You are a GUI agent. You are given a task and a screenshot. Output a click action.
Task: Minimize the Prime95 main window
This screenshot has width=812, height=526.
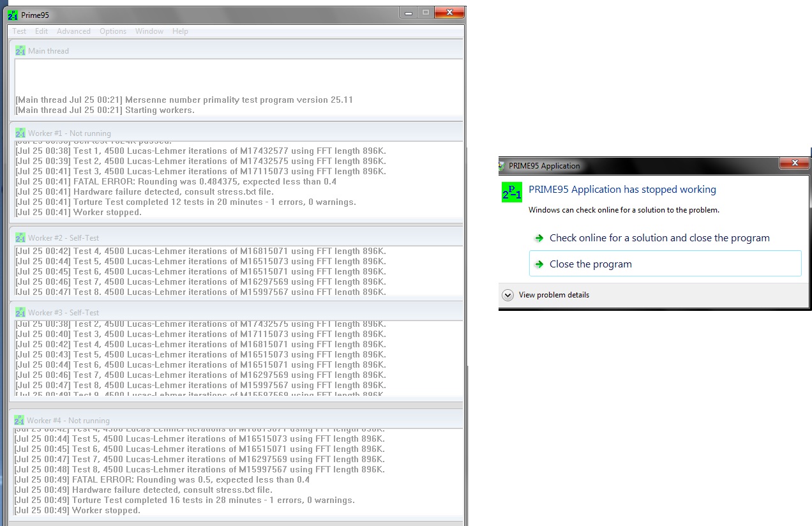[408, 12]
